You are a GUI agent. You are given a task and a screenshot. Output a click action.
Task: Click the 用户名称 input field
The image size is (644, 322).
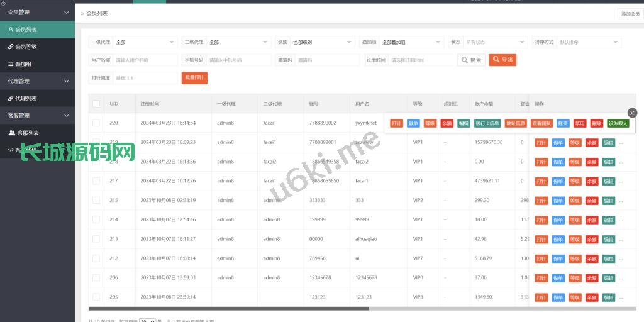pos(145,60)
